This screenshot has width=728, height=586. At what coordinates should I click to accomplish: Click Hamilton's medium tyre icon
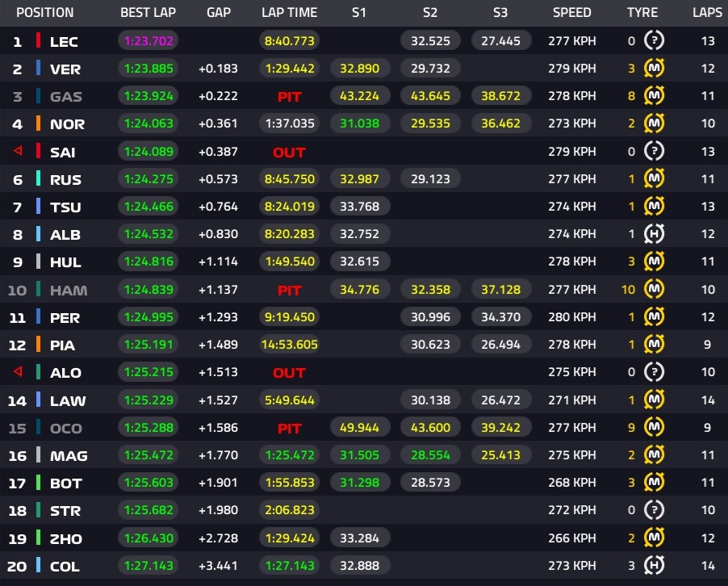click(654, 290)
